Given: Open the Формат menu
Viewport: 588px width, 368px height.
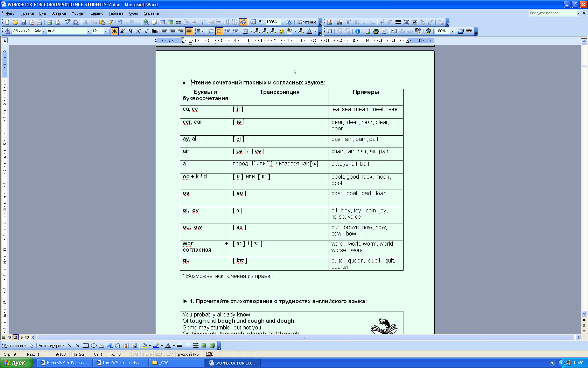Looking at the screenshot, I should coord(78,13).
